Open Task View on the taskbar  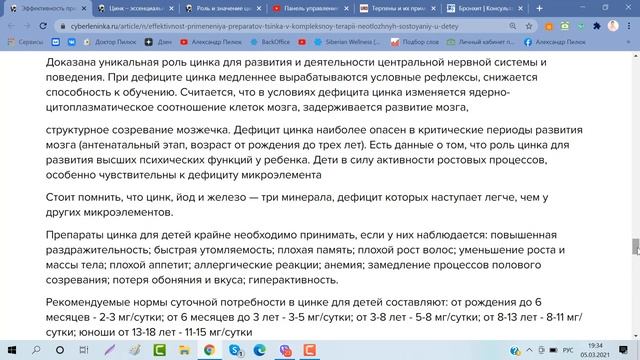coord(84,350)
